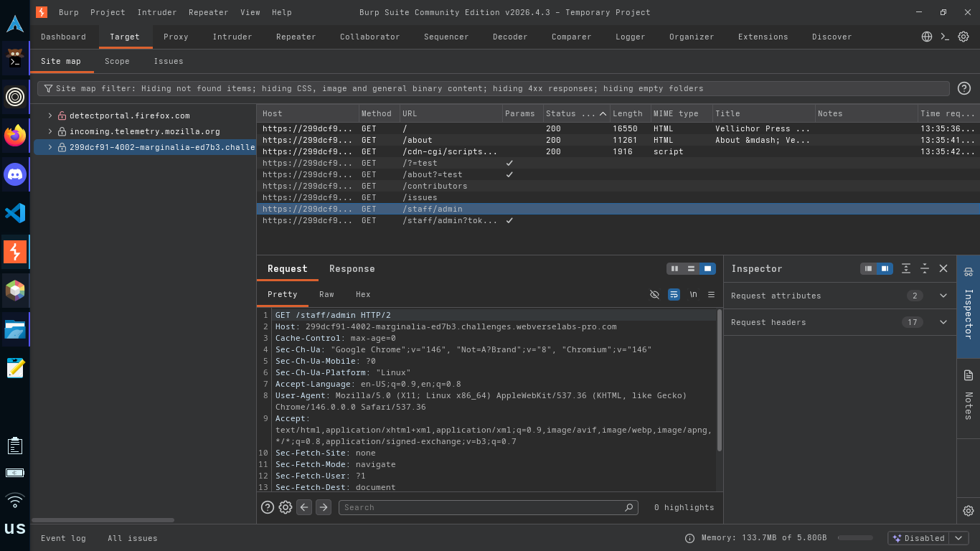Open the AI Disabled dropdown arrow

959,538
